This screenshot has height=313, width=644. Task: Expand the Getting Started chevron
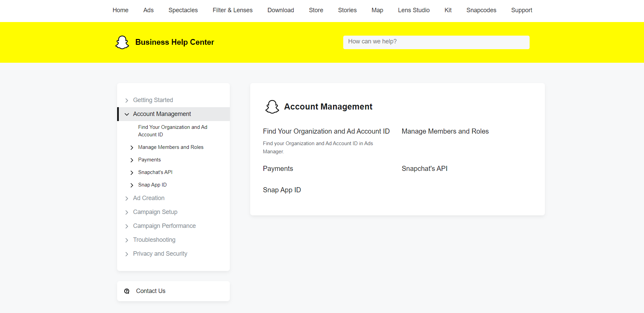[127, 100]
